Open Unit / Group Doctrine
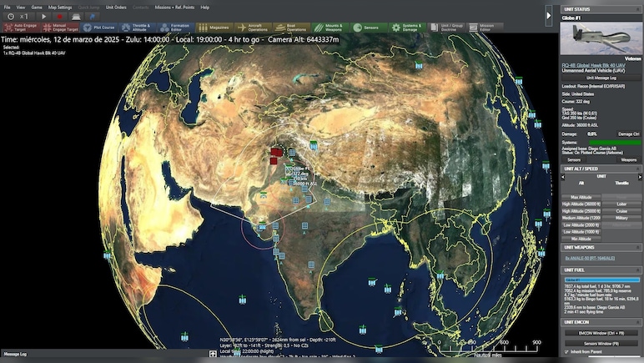Screen dimensions: 644x363 tap(445, 28)
